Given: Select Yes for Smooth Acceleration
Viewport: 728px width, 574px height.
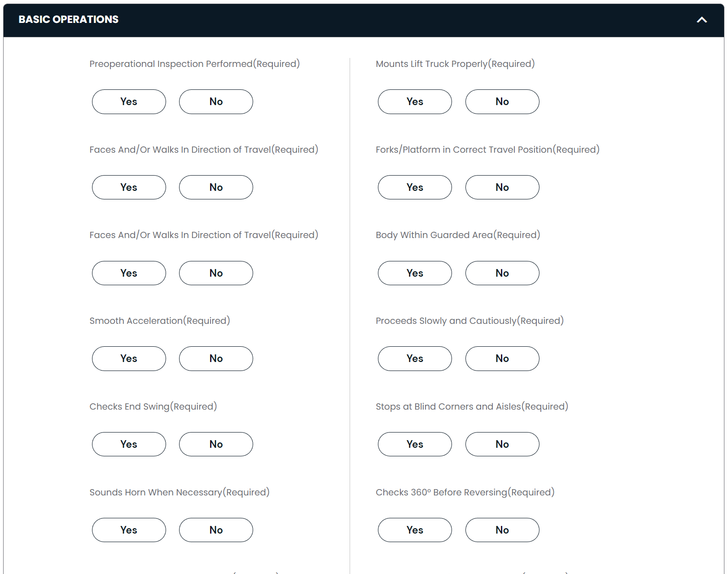Looking at the screenshot, I should (129, 358).
